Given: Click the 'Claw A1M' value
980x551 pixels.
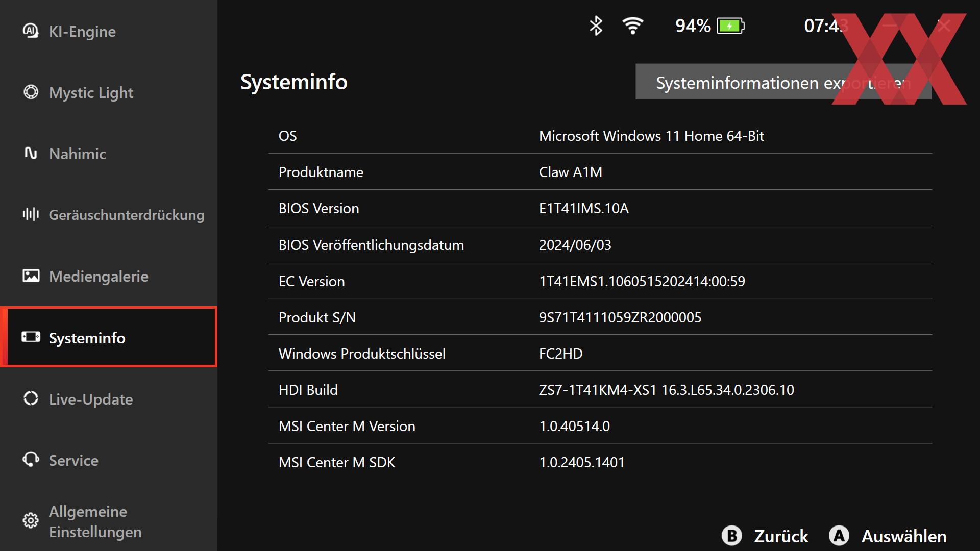Looking at the screenshot, I should tap(571, 172).
